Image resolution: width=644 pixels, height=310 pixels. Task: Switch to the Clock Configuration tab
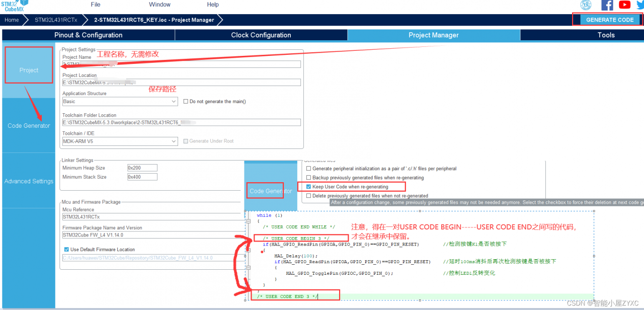(261, 35)
